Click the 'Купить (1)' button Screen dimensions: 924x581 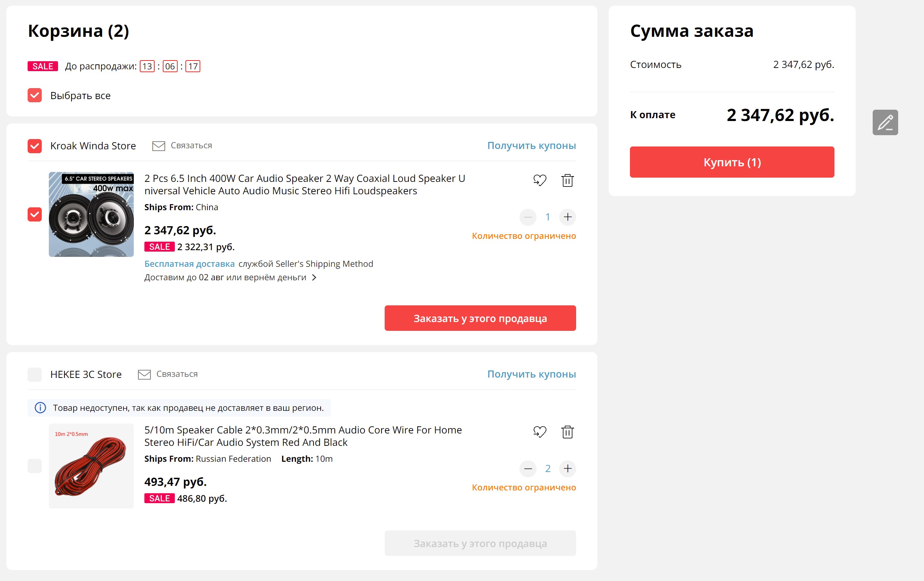(x=731, y=162)
